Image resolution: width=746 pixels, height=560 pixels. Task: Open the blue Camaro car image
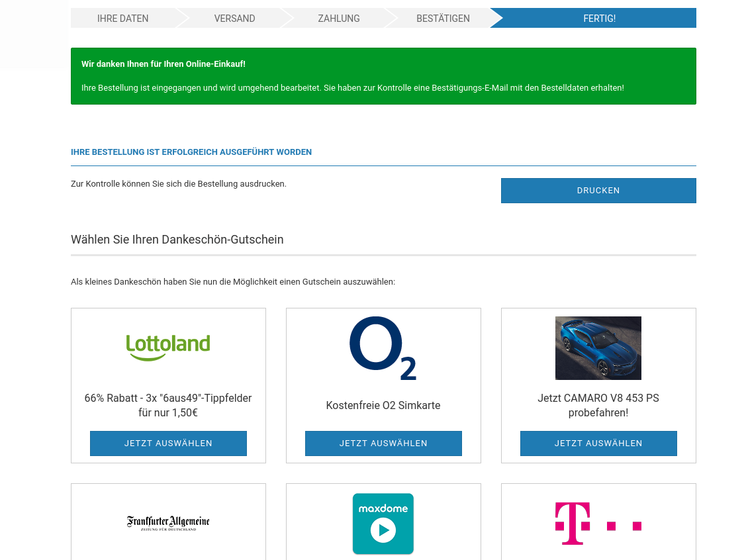[598, 348]
